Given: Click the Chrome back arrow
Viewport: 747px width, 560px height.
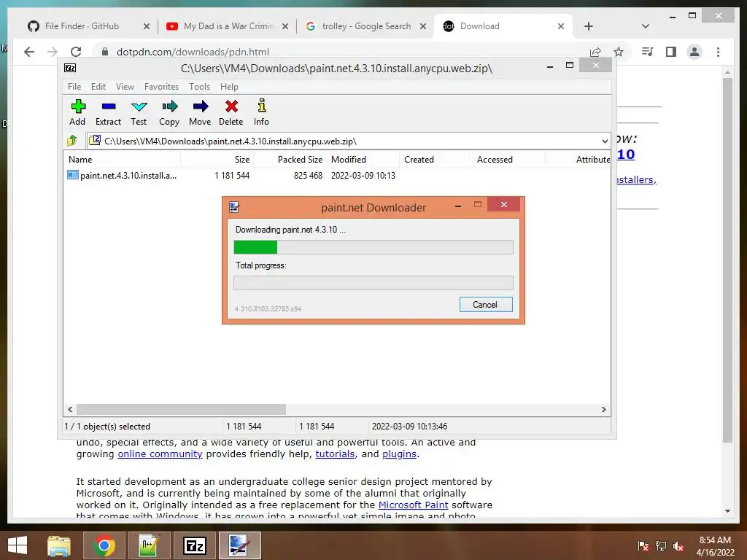Looking at the screenshot, I should pyautogui.click(x=29, y=52).
